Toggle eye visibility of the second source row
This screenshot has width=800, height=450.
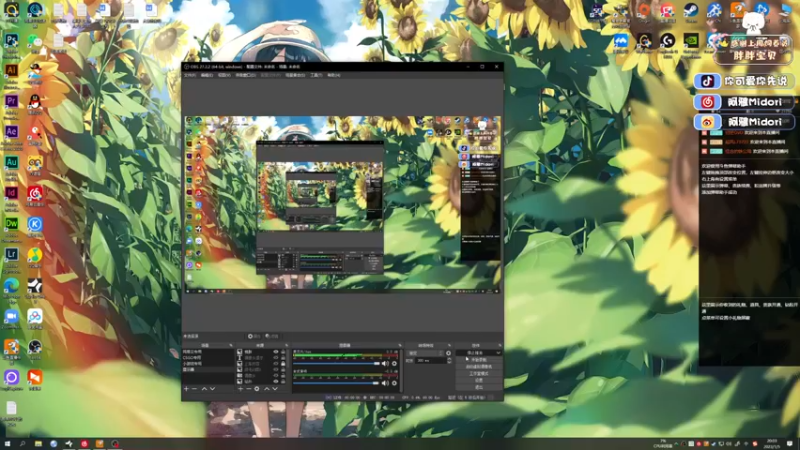coord(276,358)
